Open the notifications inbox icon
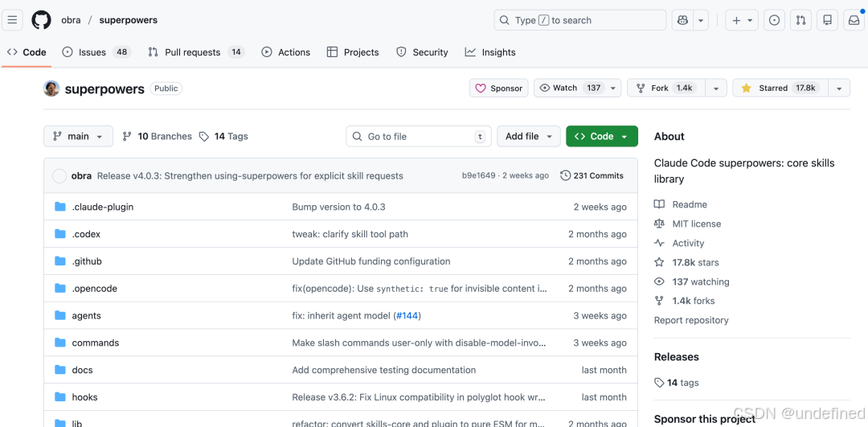Image resolution: width=868 pixels, height=427 pixels. pyautogui.click(x=854, y=20)
